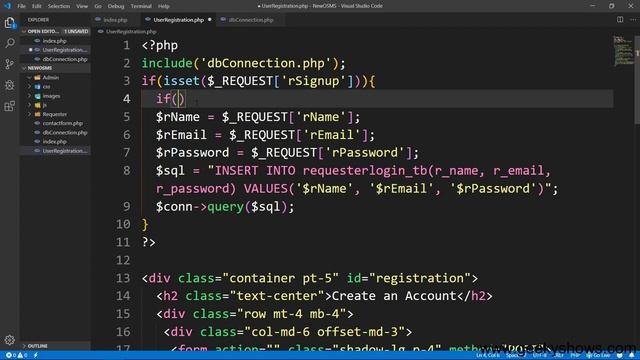Click the Ln 4, Col 8 indicator
Viewport: 640px width, 360px height.
pos(487,356)
